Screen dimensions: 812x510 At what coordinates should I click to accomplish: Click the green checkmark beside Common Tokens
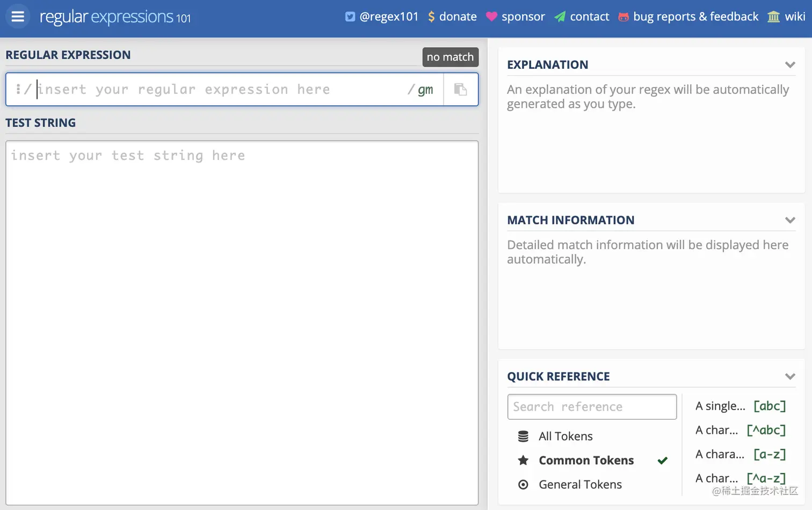point(662,461)
